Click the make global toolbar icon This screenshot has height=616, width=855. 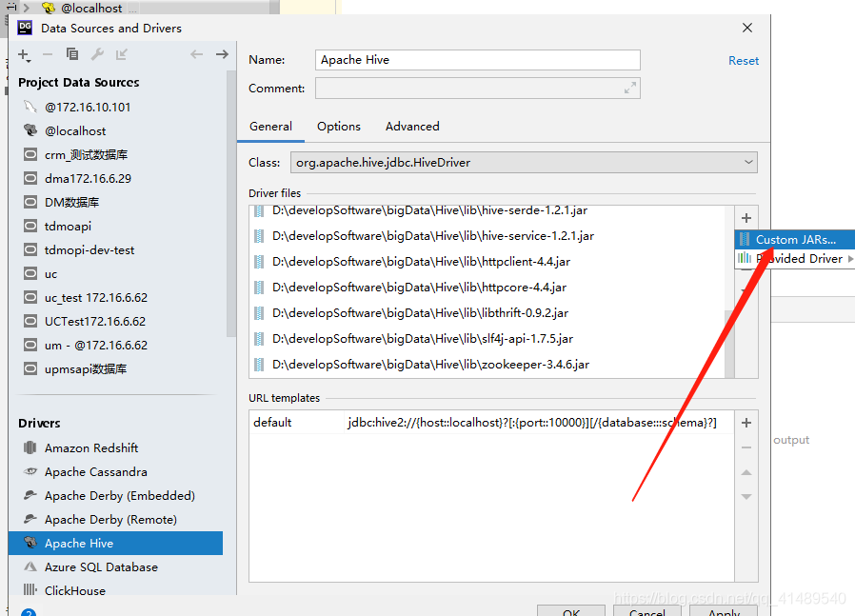click(x=122, y=54)
